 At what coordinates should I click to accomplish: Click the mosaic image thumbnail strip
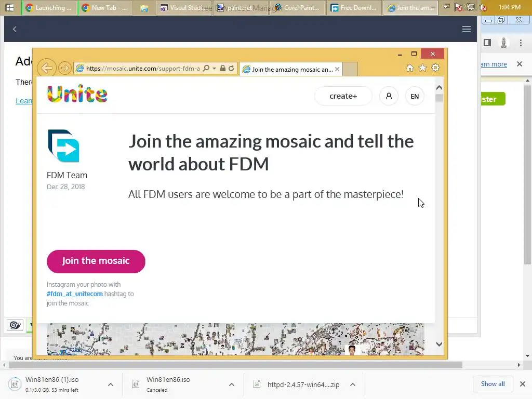pyautogui.click(x=235, y=339)
